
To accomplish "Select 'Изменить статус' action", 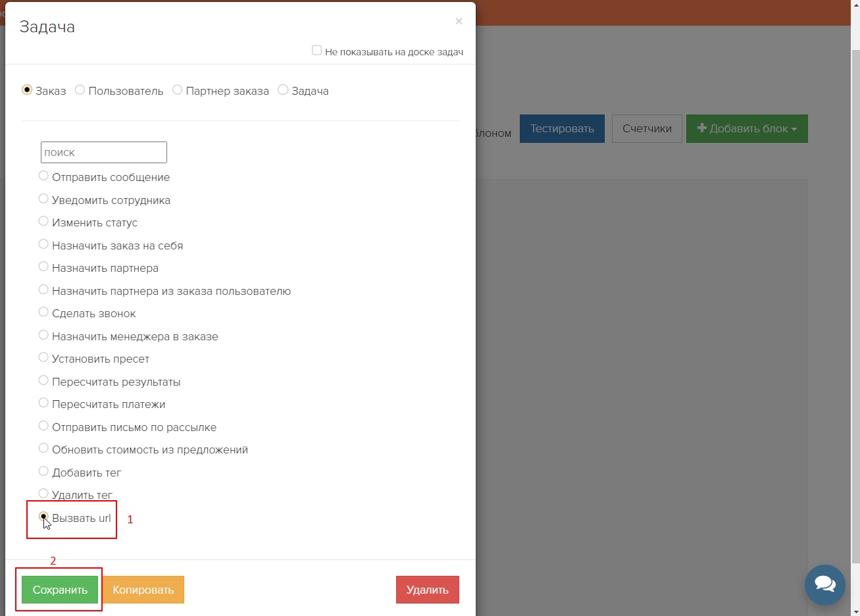I will click(43, 221).
